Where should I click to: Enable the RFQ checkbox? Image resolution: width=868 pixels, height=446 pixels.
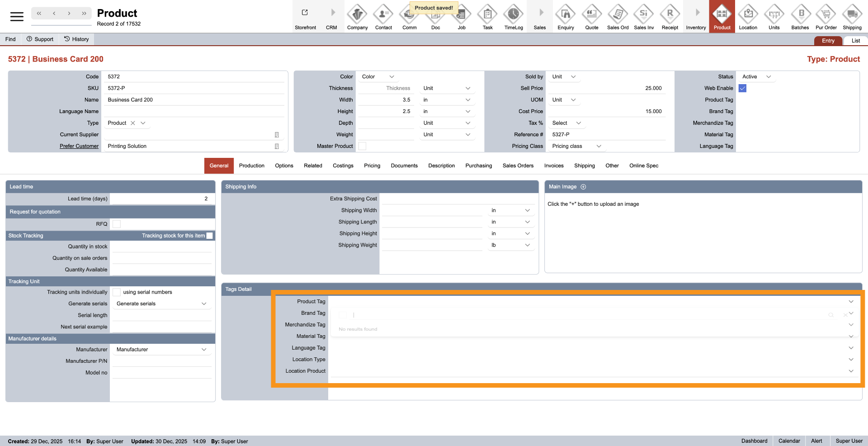(117, 224)
